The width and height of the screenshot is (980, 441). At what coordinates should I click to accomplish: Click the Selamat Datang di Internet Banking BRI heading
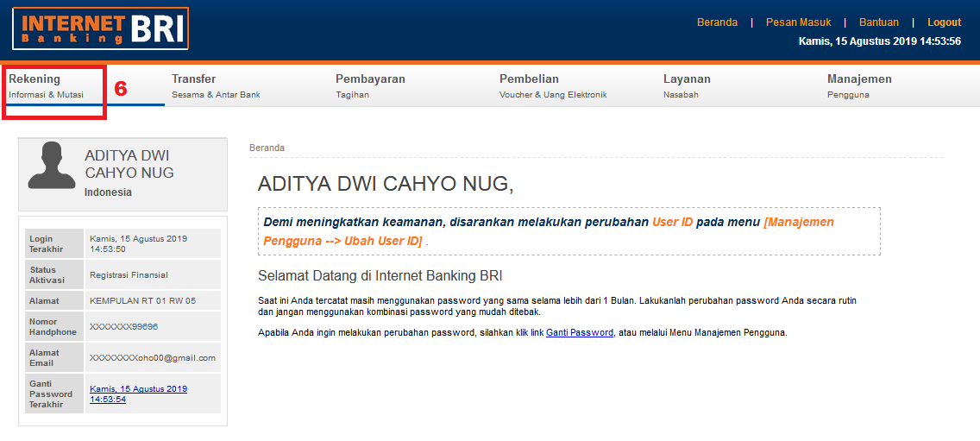pos(380,276)
